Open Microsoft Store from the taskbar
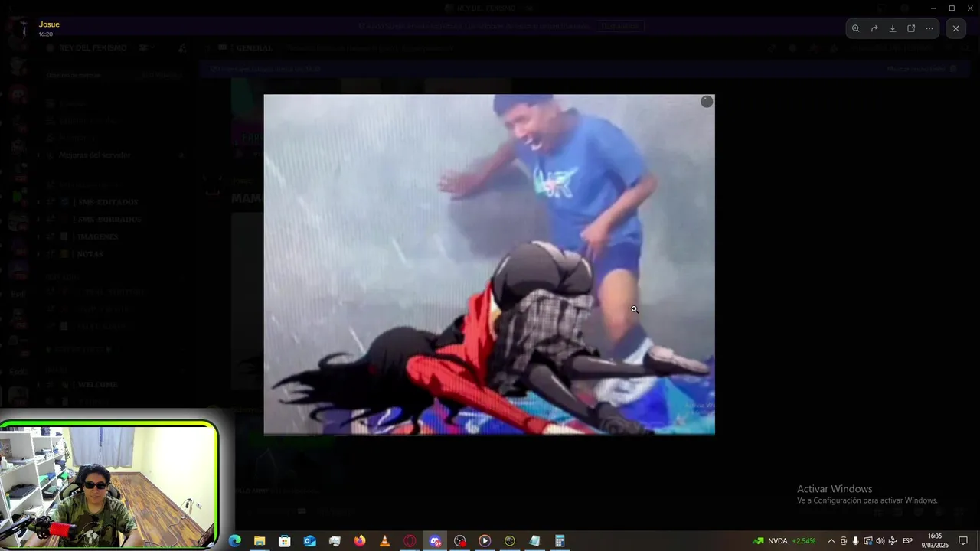 pos(285,541)
